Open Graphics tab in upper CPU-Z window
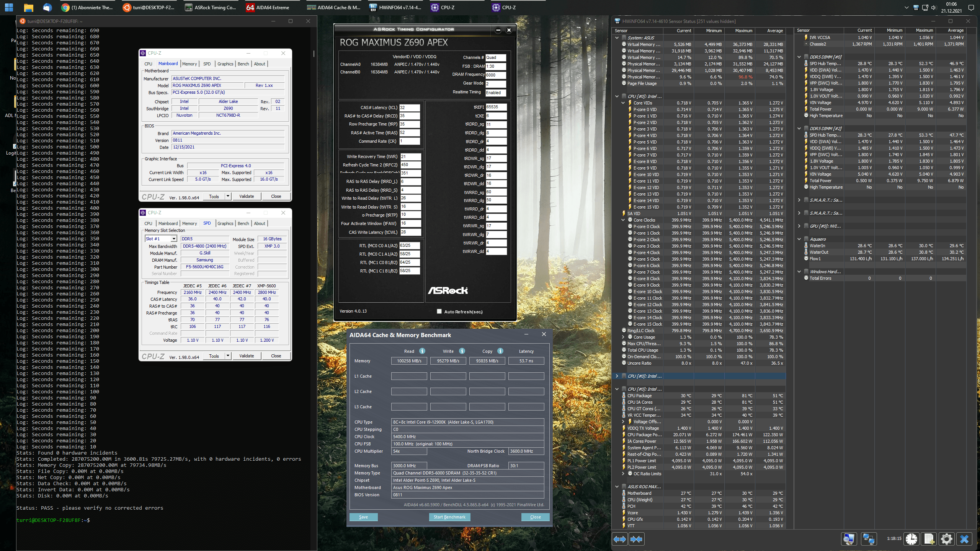The width and height of the screenshot is (980, 551). pyautogui.click(x=225, y=64)
